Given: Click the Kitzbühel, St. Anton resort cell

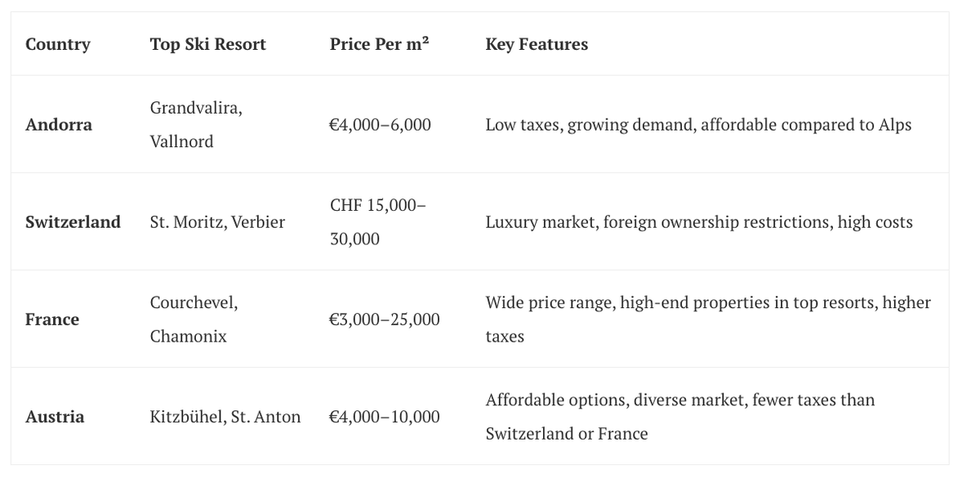Looking at the screenshot, I should 225,416.
